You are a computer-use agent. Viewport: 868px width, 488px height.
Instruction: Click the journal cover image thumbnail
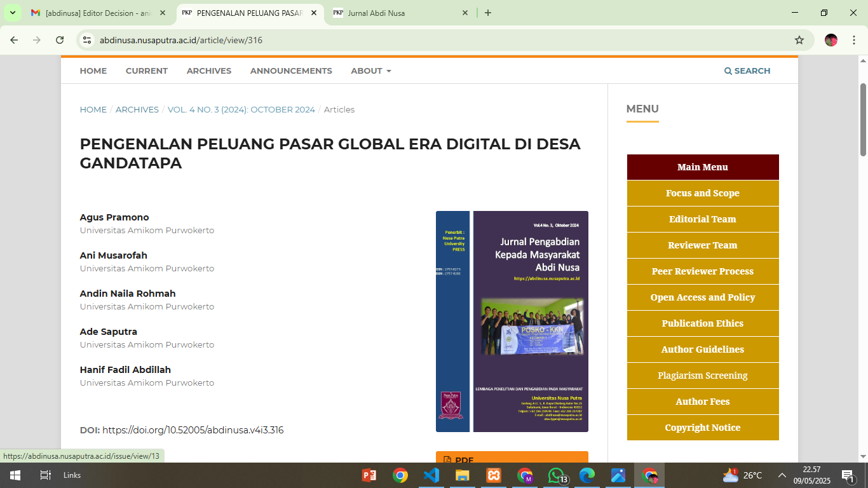512,322
